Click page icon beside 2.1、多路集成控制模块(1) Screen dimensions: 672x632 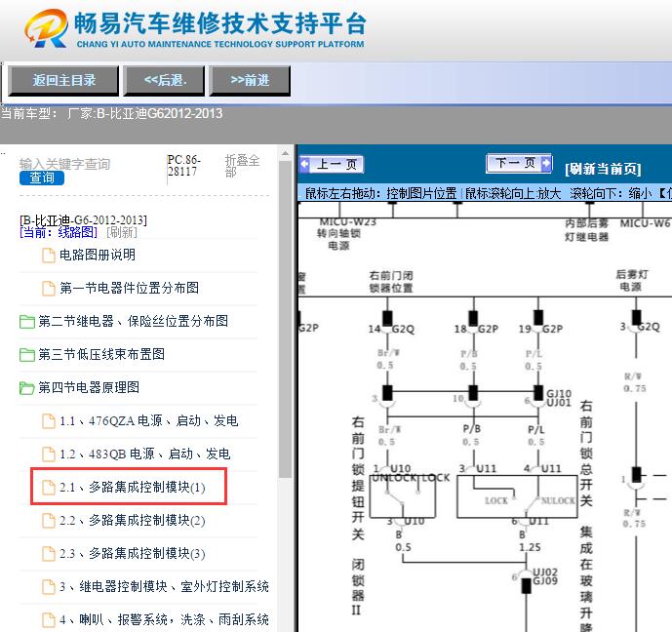[x=49, y=488]
